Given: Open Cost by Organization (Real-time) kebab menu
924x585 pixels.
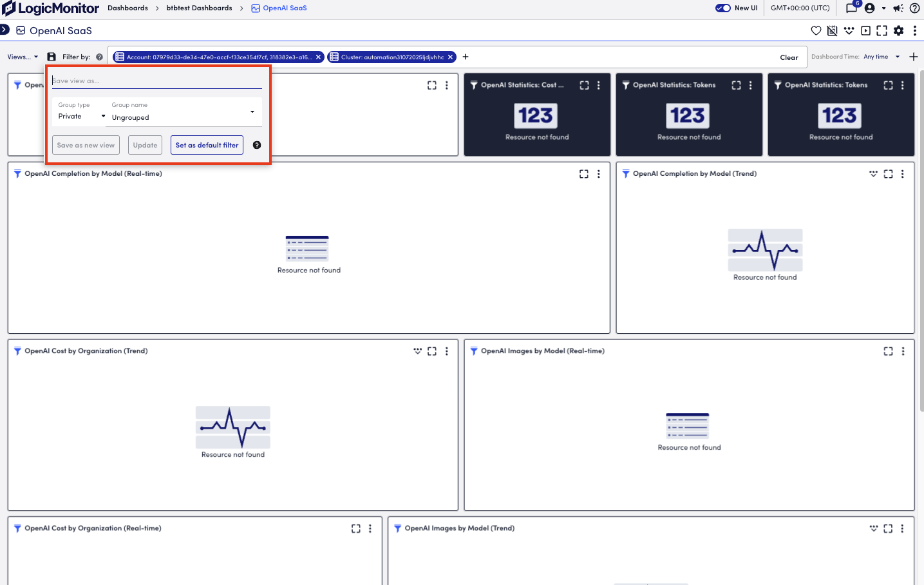Looking at the screenshot, I should (x=370, y=528).
